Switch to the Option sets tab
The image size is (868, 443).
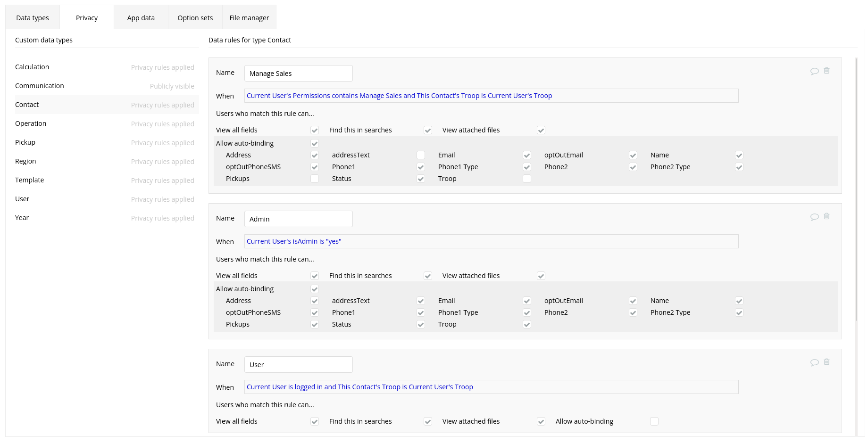[x=195, y=17]
